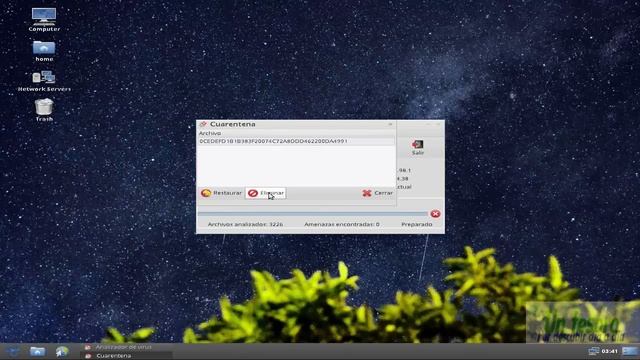Open the file manager icon in the taskbar

(37, 351)
